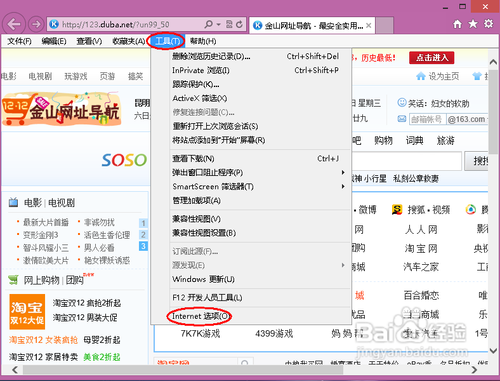
Task: Click the search magnifier in address bar
Action: pyautogui.click(x=209, y=24)
